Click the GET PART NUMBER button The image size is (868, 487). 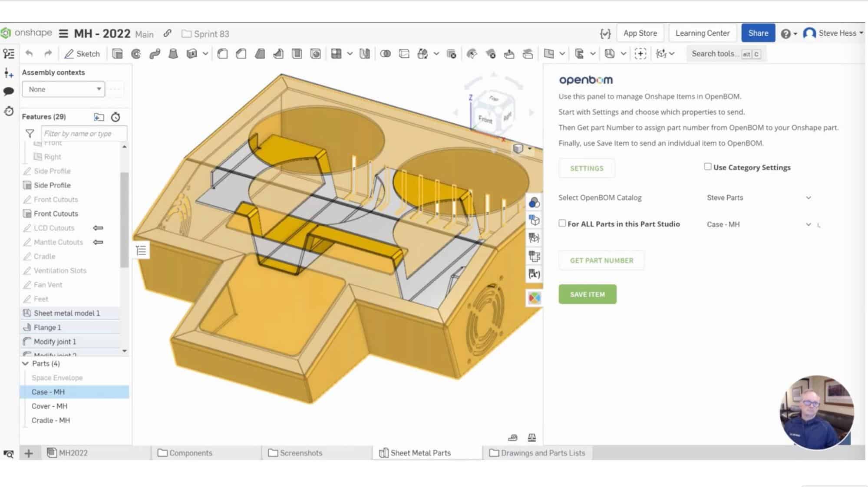tap(601, 260)
